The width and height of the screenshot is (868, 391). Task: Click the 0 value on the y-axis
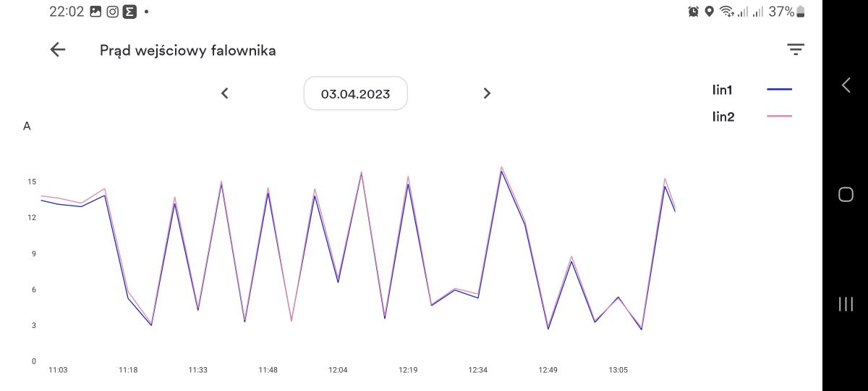[x=33, y=361]
